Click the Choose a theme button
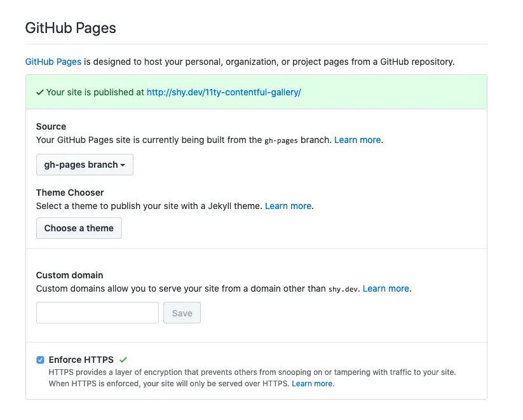523x420 pixels. click(x=79, y=228)
